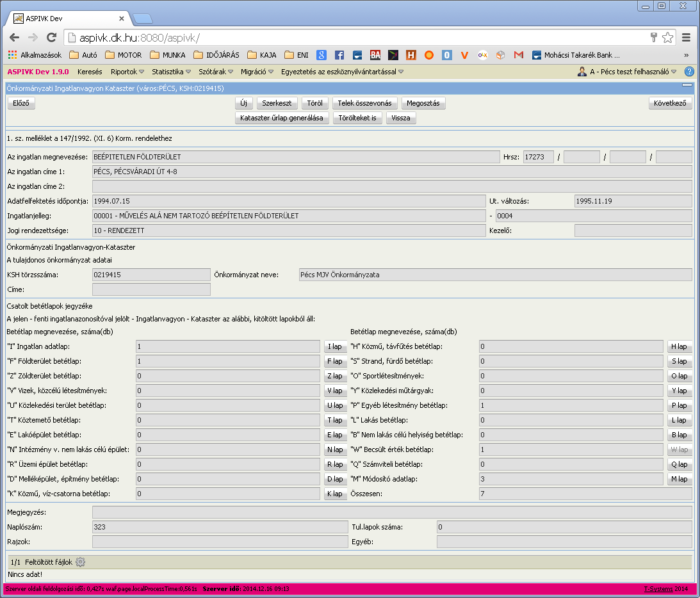This screenshot has width=700, height=598.
Task: Open the MOTOR bookmark folder
Action: 124,55
